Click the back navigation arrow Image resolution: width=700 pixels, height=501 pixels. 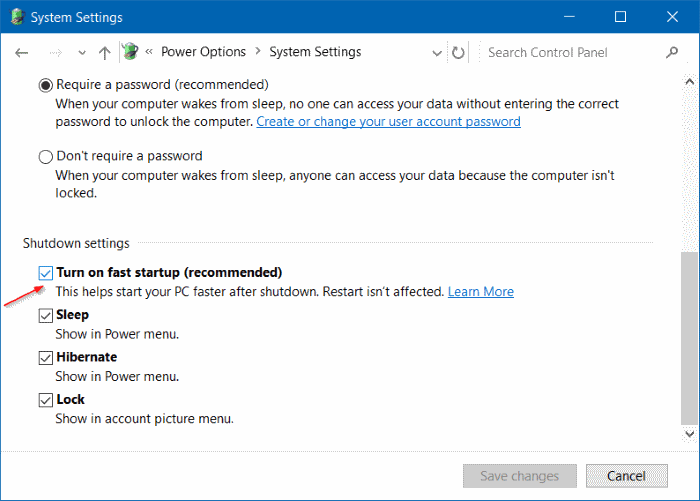[x=22, y=52]
